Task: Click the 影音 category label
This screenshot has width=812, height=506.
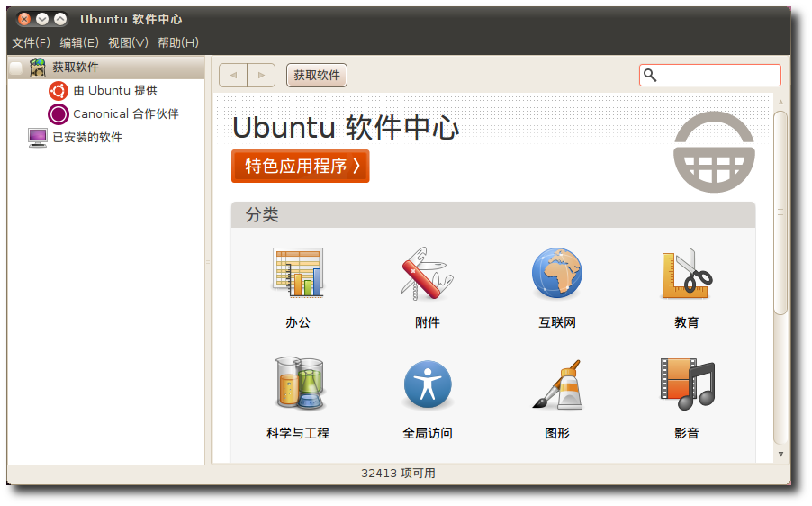Action: [x=687, y=433]
